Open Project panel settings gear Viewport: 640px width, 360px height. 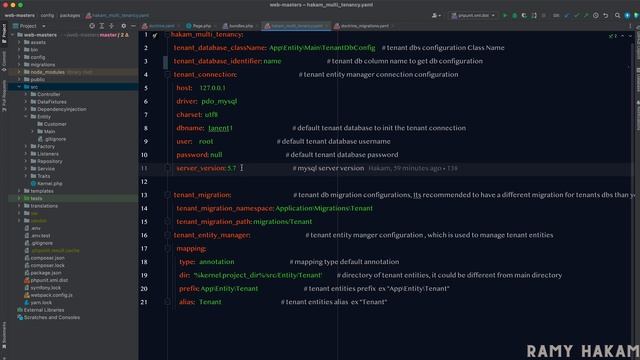tap(124, 26)
